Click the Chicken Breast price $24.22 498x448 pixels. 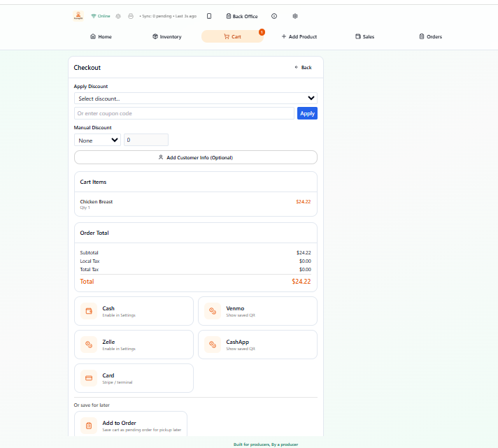pos(304,201)
